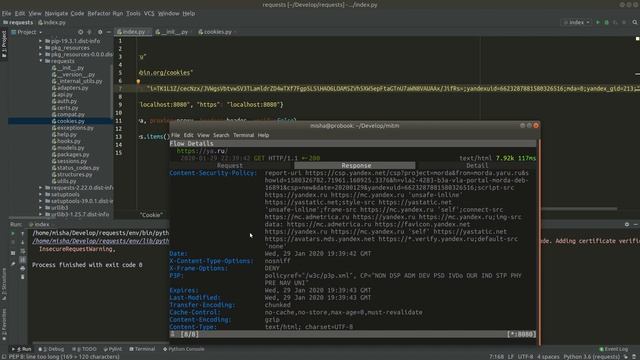The height and width of the screenshot is (360, 640).
Task: Open the Tools menu in PyCharm
Action: (x=133, y=13)
